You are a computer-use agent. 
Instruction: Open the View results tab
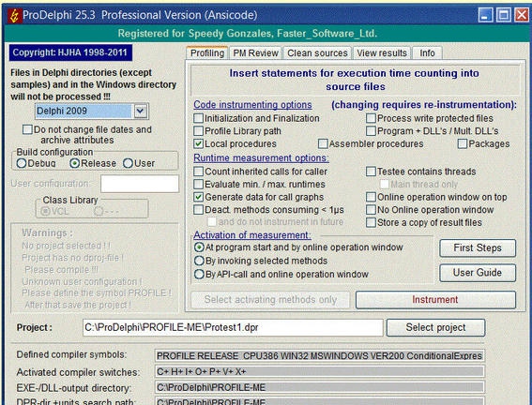tap(382, 53)
